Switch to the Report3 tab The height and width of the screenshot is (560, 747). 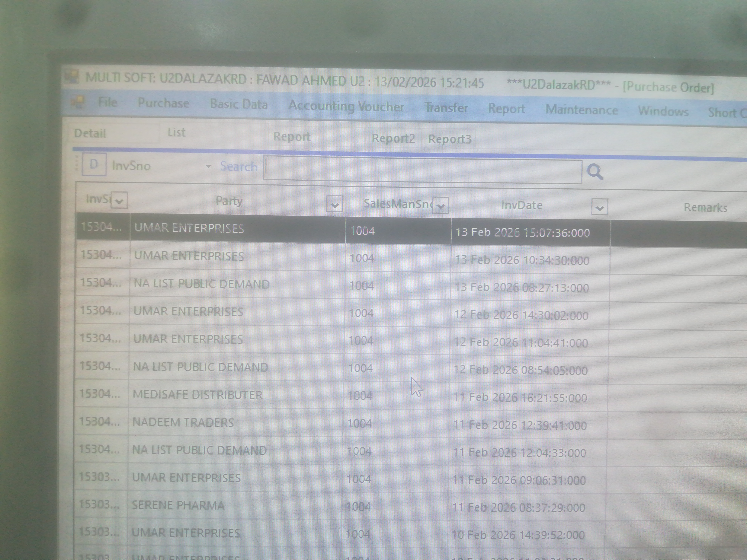pyautogui.click(x=450, y=139)
